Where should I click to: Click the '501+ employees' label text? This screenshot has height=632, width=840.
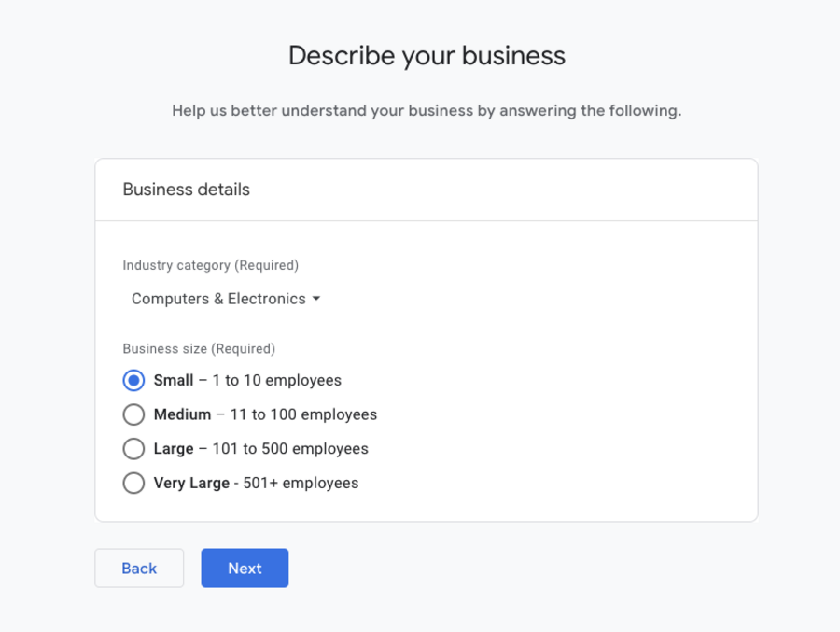click(301, 483)
